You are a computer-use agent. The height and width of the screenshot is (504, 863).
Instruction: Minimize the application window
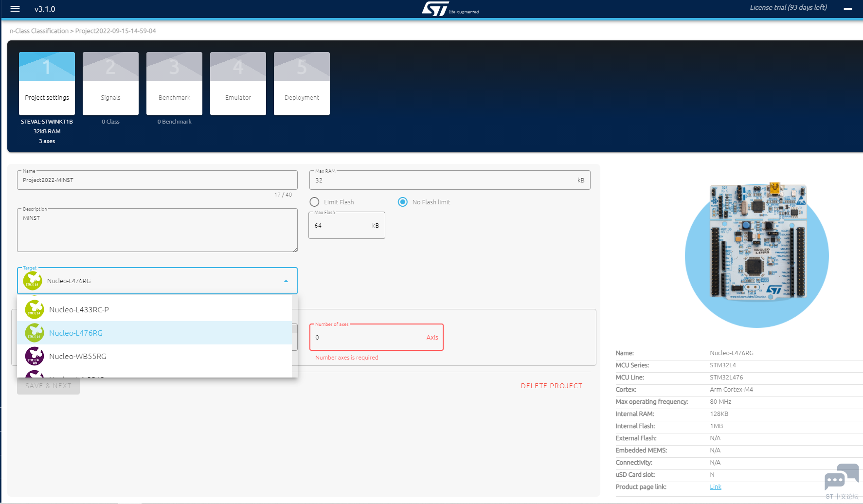pos(848,9)
